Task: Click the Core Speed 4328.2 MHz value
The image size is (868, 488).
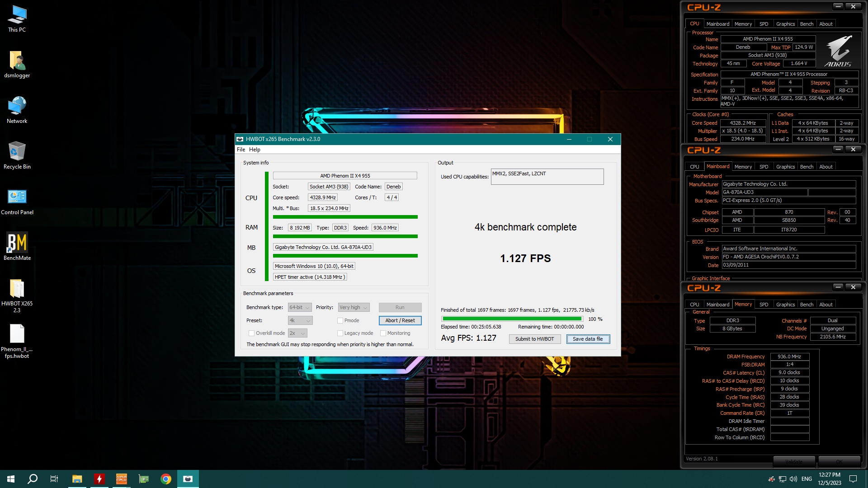Action: [x=743, y=123]
